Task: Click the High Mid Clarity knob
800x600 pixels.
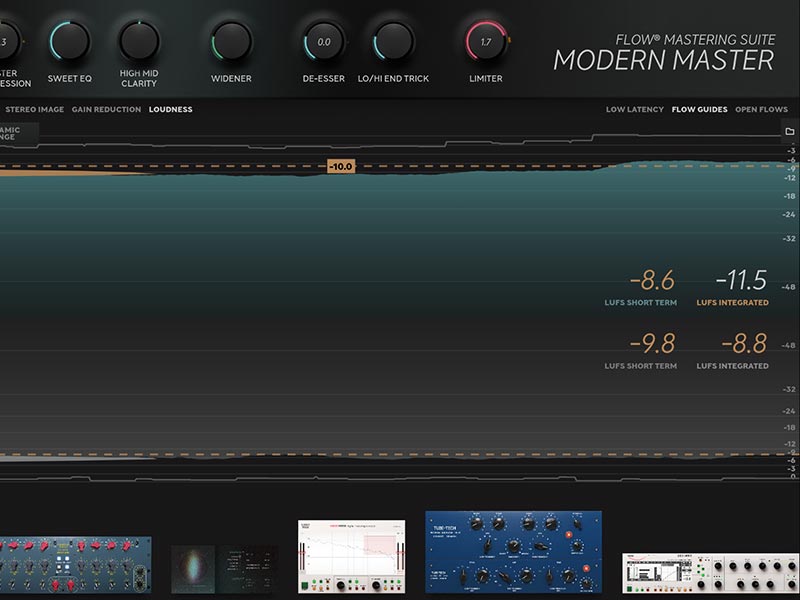Action: [139, 42]
